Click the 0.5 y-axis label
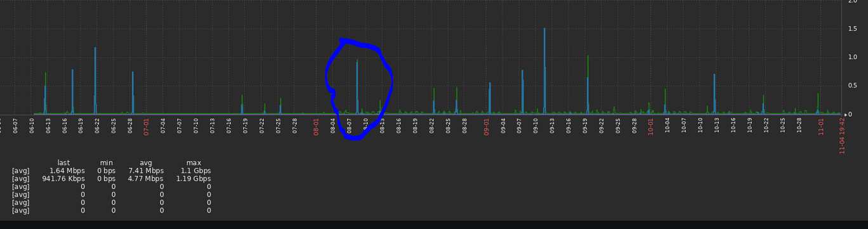868x229 pixels. [x=853, y=86]
